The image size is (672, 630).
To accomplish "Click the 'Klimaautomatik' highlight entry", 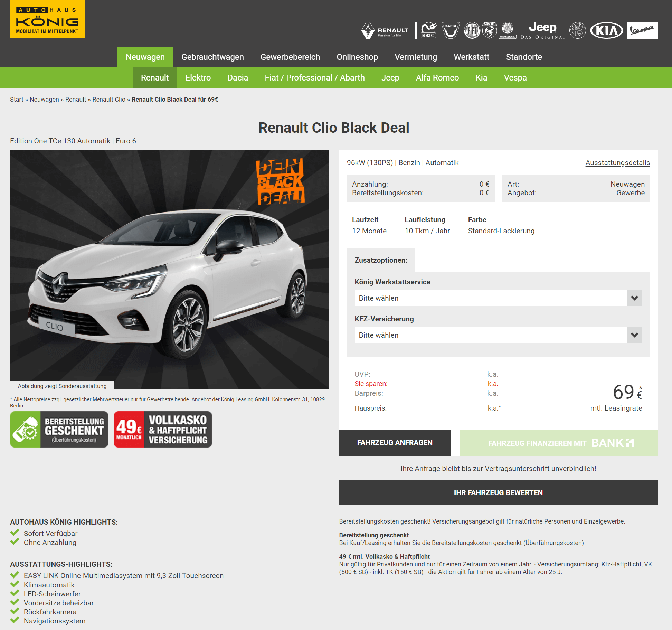I will 49,585.
